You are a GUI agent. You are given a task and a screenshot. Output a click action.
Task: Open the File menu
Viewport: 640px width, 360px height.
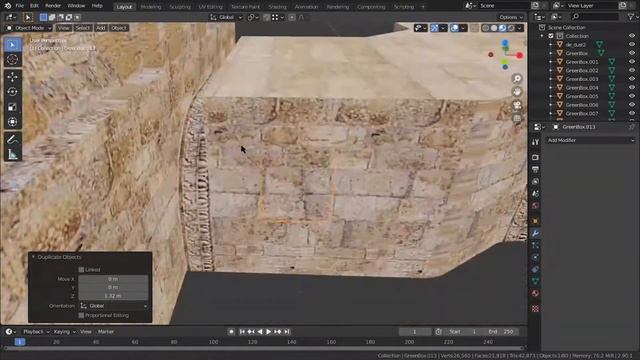coord(19,6)
